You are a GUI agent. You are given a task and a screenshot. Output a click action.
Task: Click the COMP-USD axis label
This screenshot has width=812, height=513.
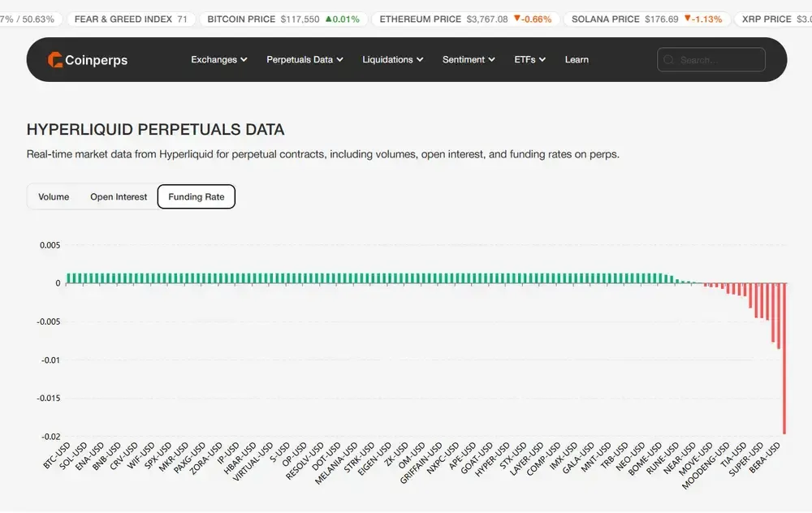click(544, 459)
